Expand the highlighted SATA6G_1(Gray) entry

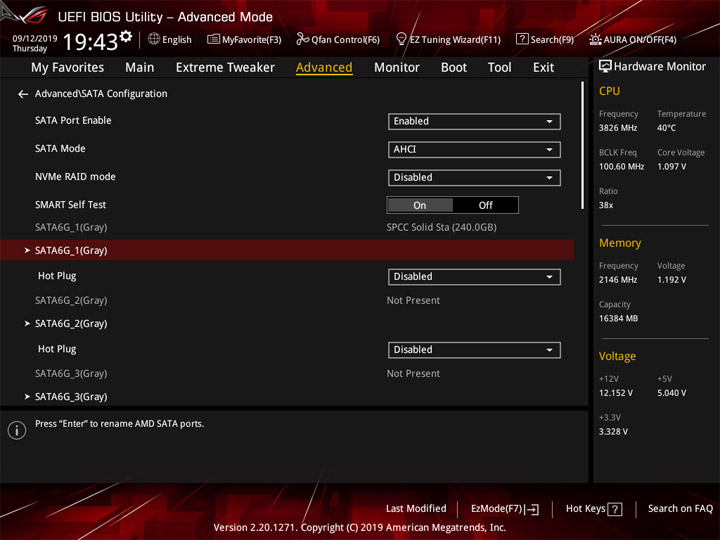287,250
